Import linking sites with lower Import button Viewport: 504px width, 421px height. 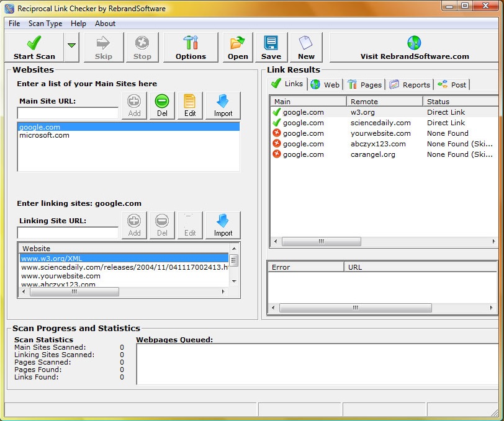pyautogui.click(x=223, y=225)
